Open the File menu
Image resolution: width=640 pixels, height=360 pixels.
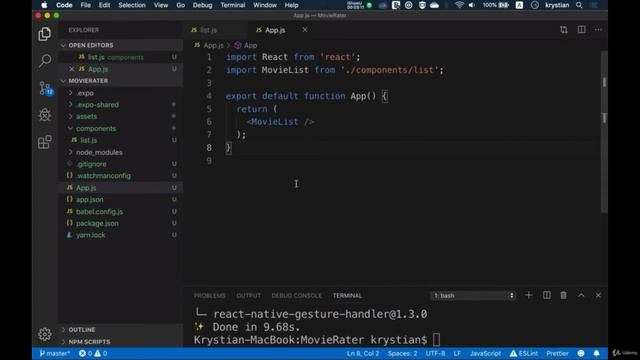[x=86, y=5]
